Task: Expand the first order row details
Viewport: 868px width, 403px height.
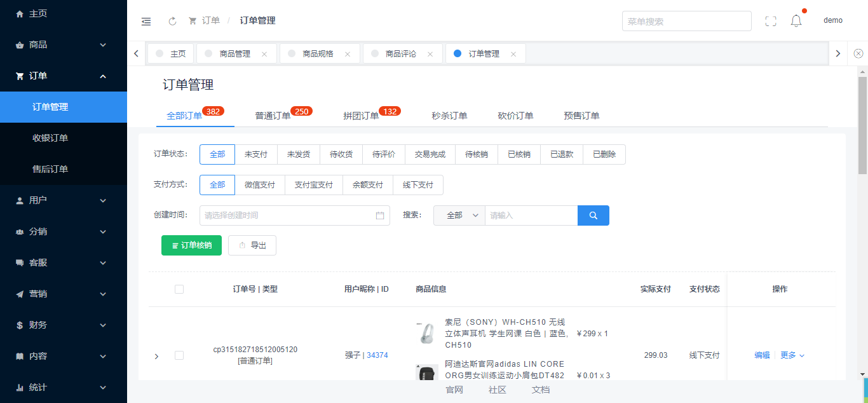Action: tap(156, 356)
